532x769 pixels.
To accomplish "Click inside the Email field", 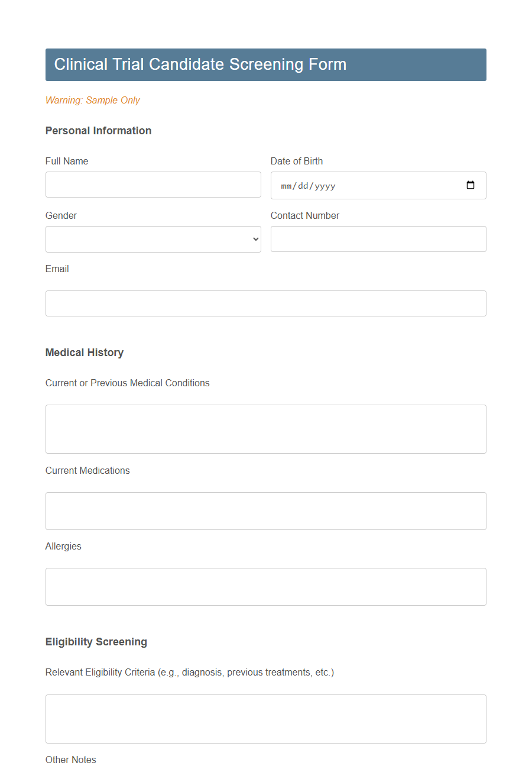I will (x=265, y=303).
